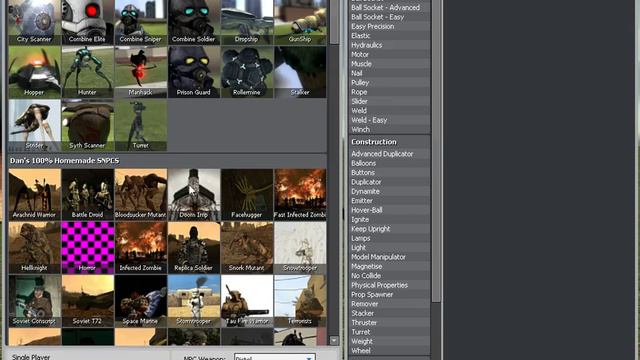Image resolution: width=640 pixels, height=360 pixels.
Task: Spawn the Gunship NPC
Action: coord(300,22)
